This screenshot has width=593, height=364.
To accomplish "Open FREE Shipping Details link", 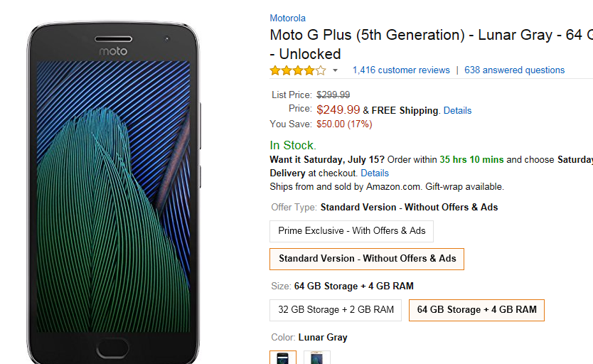I will [x=458, y=111].
